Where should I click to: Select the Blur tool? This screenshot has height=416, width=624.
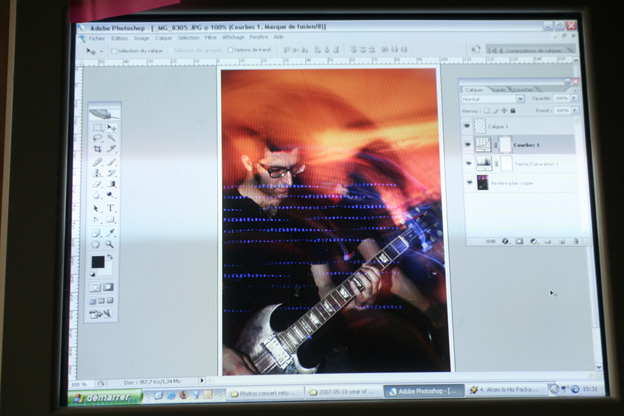(x=98, y=195)
